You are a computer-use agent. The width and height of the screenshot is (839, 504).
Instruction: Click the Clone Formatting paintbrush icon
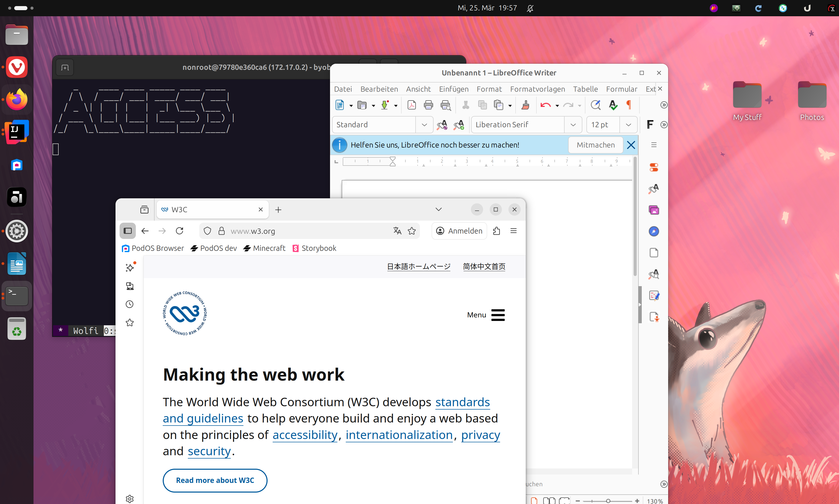pyautogui.click(x=525, y=105)
